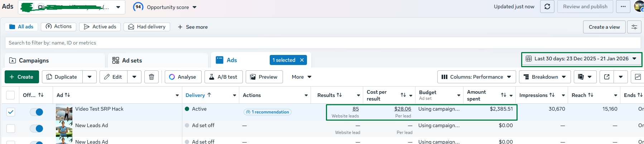Sort by the Reach column arrows
The height and width of the screenshot is (144, 644).
pyautogui.click(x=591, y=95)
